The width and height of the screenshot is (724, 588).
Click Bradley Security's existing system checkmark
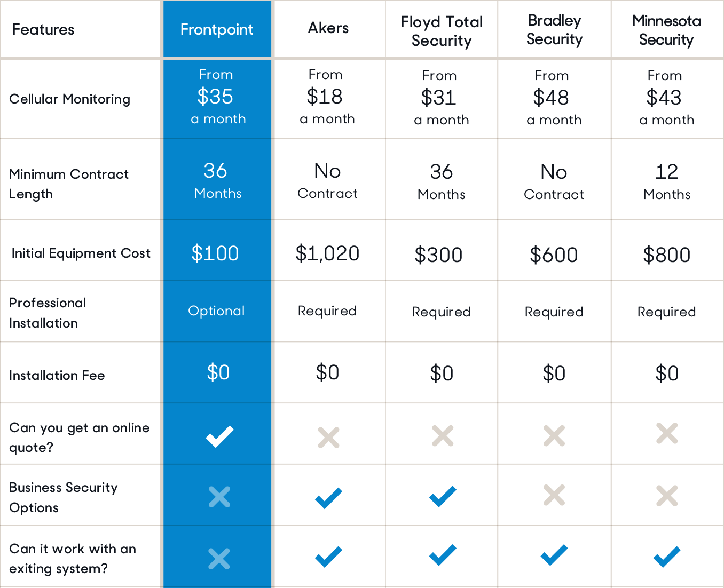[554, 555]
